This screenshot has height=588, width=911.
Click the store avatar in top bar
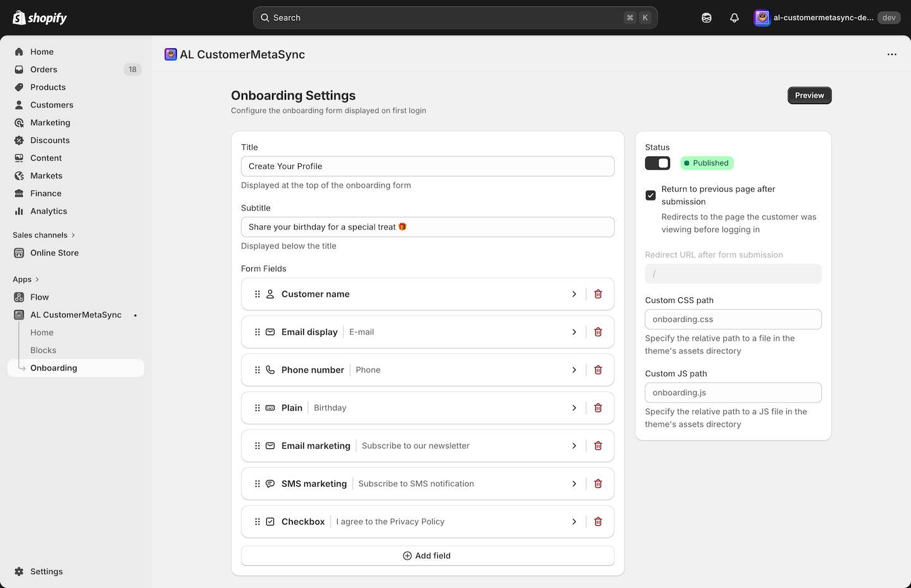(762, 18)
